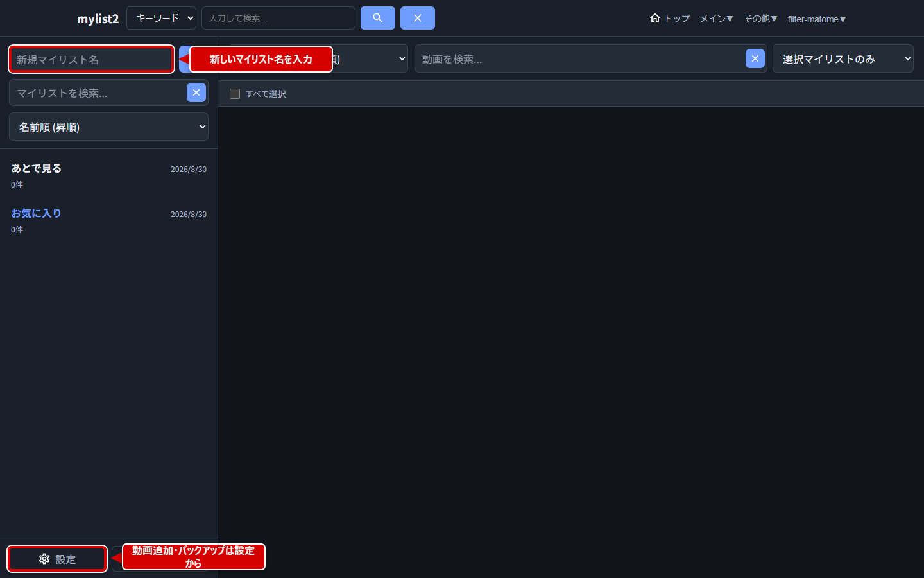Click the 2026/8/30 date on あとで見る row

click(x=189, y=170)
